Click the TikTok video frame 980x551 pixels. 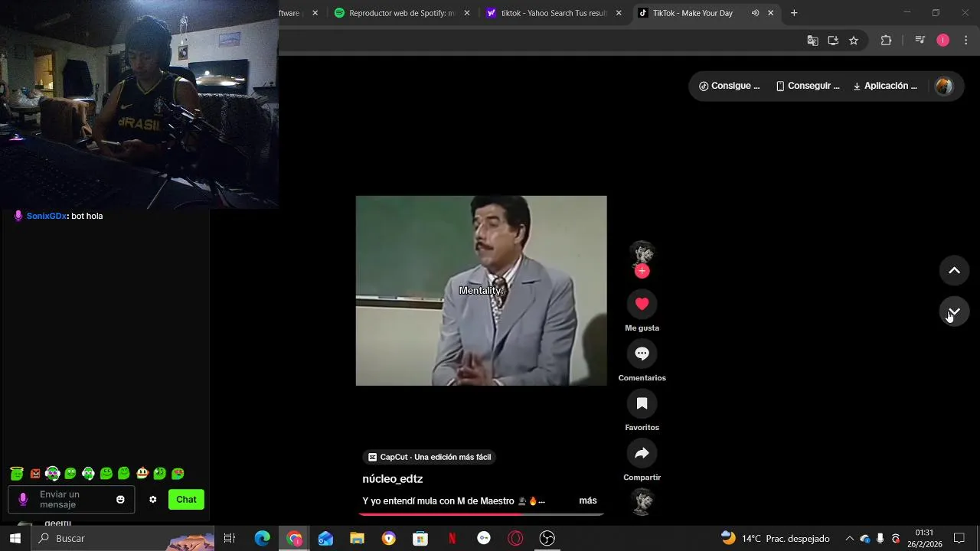pyautogui.click(x=481, y=291)
